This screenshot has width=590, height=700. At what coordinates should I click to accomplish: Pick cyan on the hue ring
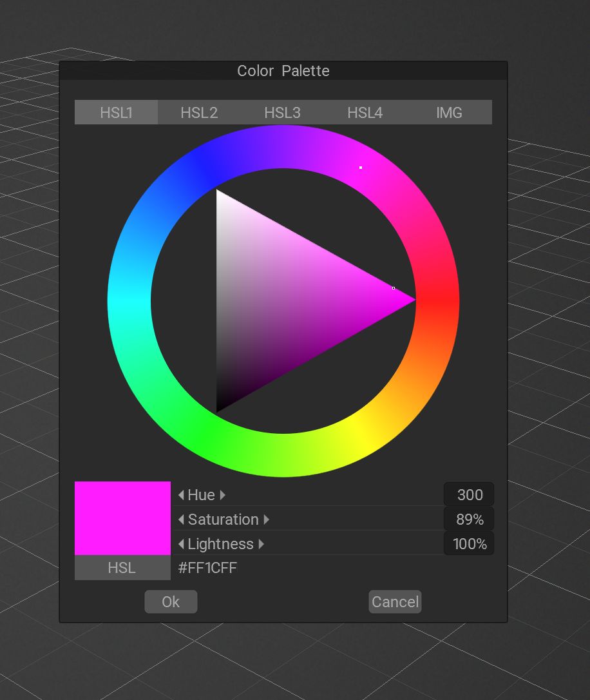tap(129, 302)
